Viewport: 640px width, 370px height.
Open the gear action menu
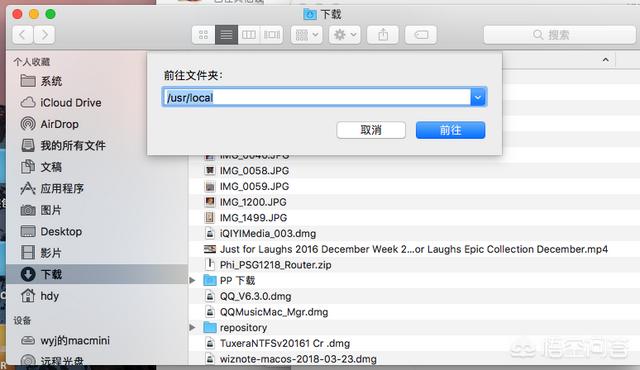tap(345, 35)
